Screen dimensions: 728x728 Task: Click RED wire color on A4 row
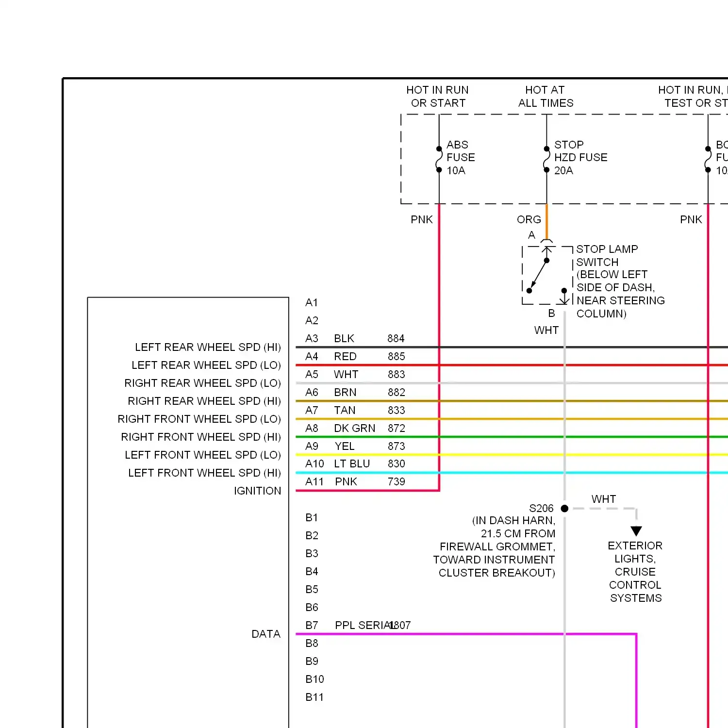pos(345,357)
